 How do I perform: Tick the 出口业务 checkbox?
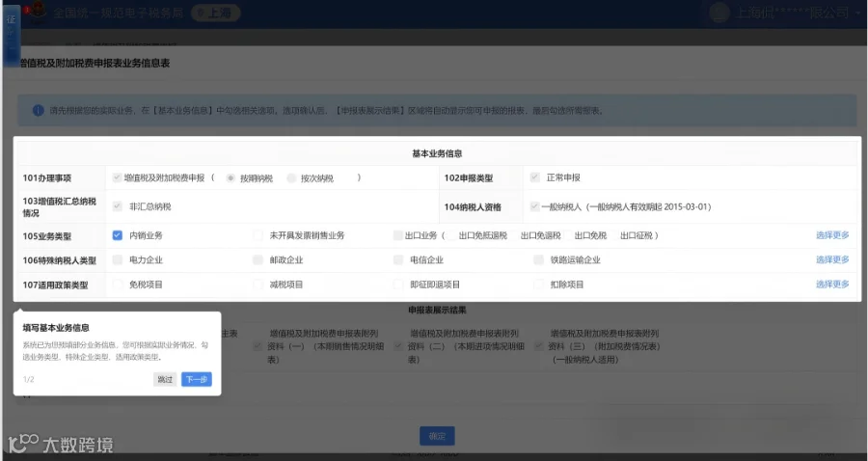click(x=397, y=235)
